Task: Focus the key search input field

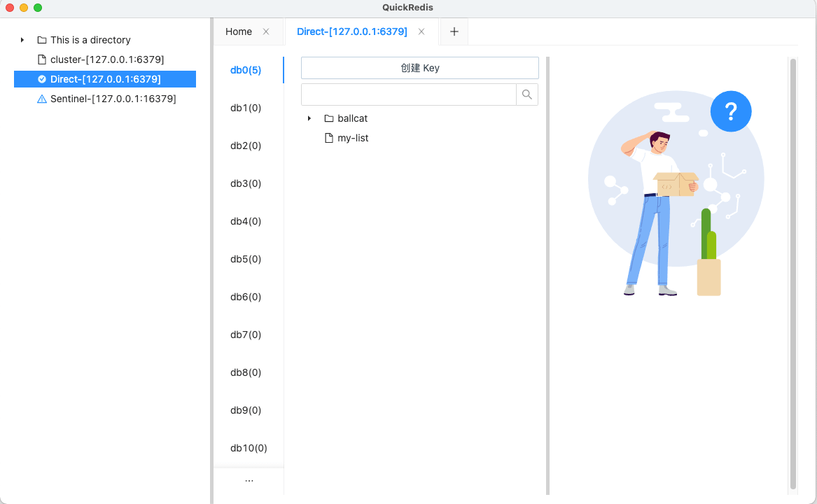Action: pyautogui.click(x=409, y=94)
